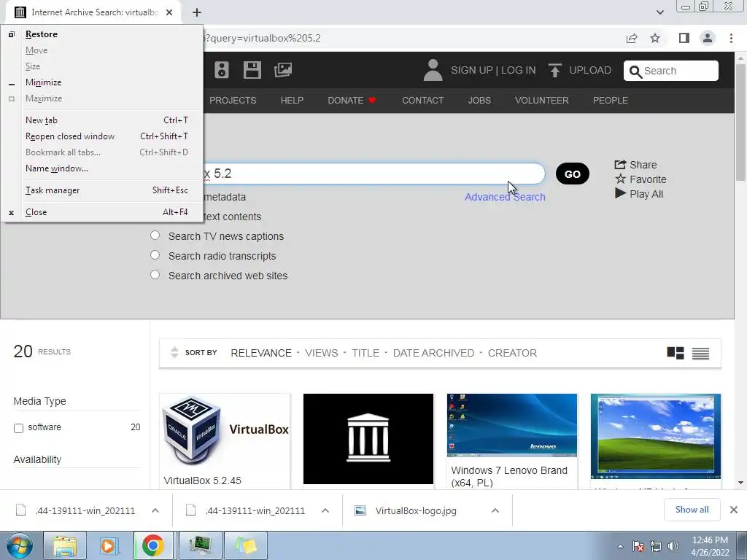Click SIGN UP | LOG IN link
The width and height of the screenshot is (747, 560).
(493, 70)
